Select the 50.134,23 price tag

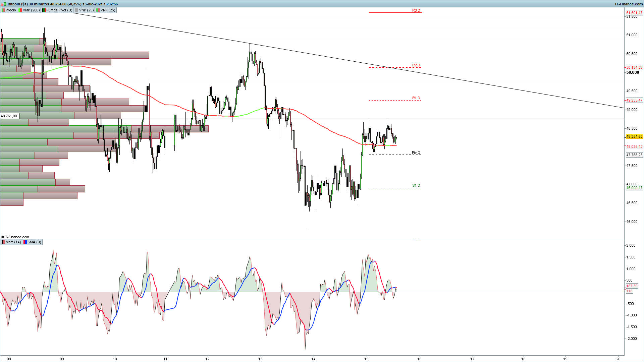634,67
